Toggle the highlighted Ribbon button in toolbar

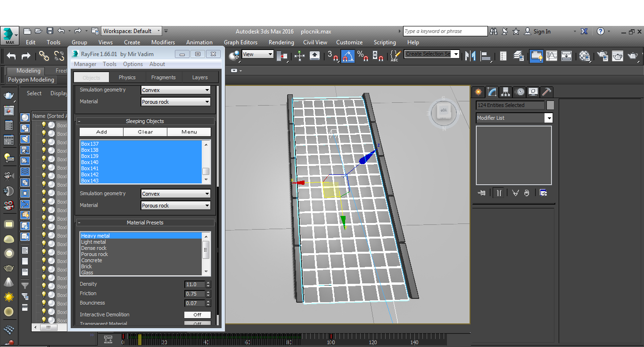(x=536, y=56)
